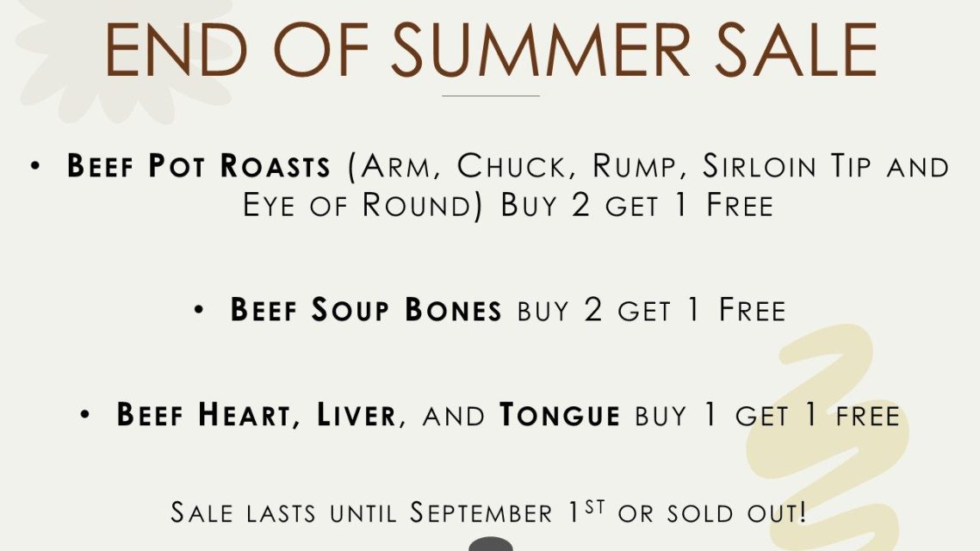Click the thin divider line under the title
The image size is (980, 551).
491,96
